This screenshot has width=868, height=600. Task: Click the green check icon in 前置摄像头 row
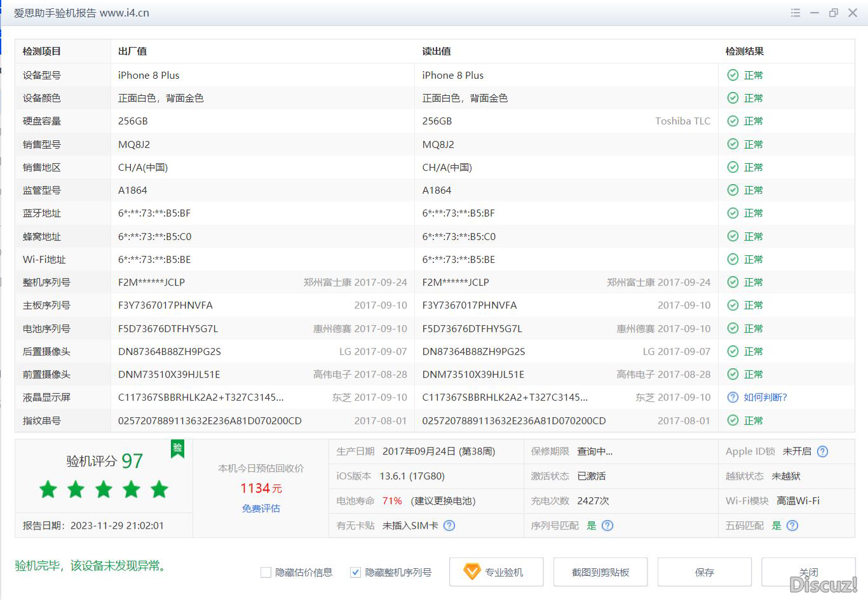pyautogui.click(x=733, y=374)
